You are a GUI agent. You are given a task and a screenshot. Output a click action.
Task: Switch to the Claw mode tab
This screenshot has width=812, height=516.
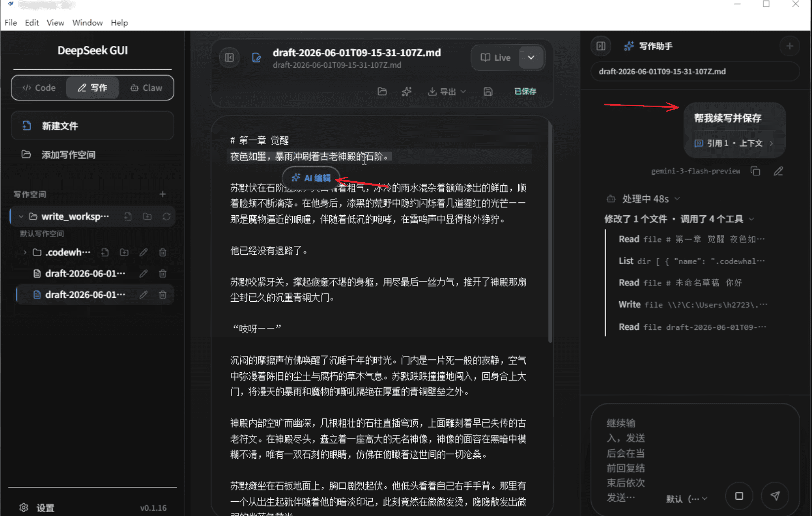tap(146, 88)
